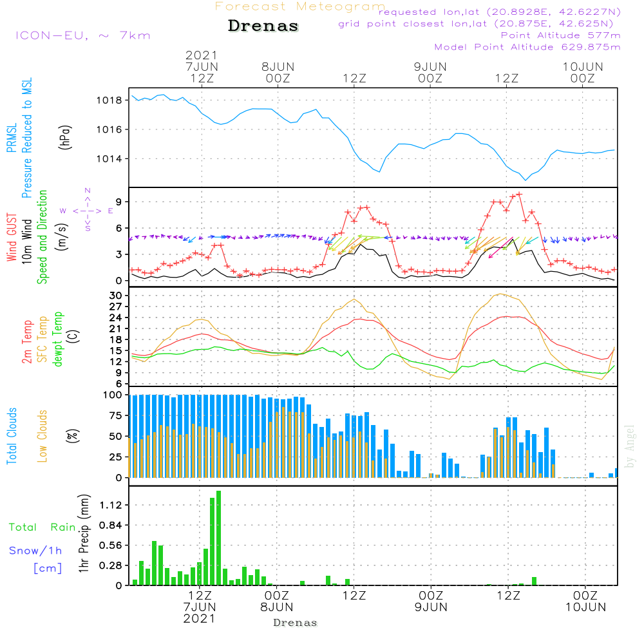The image size is (644, 644).
Task: Select the 9 on wind speed axis
Action: pyautogui.click(x=119, y=202)
